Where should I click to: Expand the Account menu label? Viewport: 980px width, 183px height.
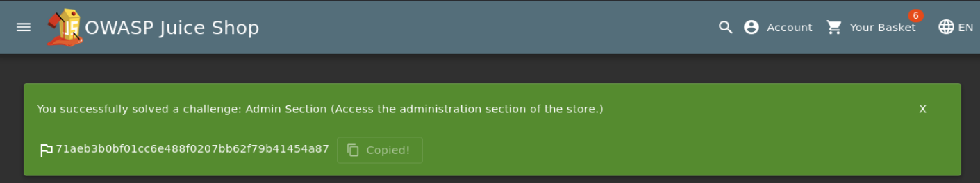pos(789,27)
